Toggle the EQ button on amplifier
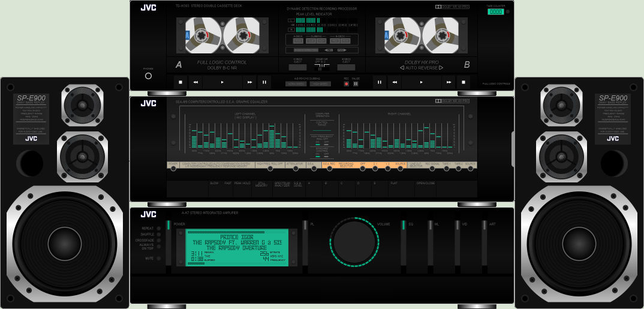The height and width of the screenshot is (309, 644). [404, 242]
